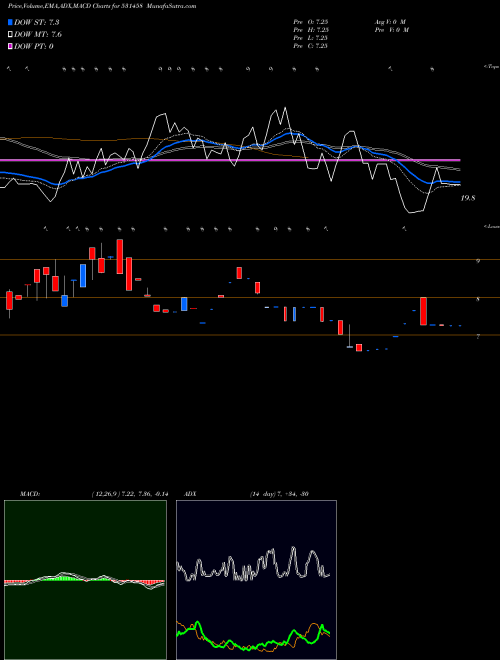Image resolution: width=500 pixels, height=660 pixels.
Task: Click the magenta DOW PT legend swatch
Action: pos(11,46)
